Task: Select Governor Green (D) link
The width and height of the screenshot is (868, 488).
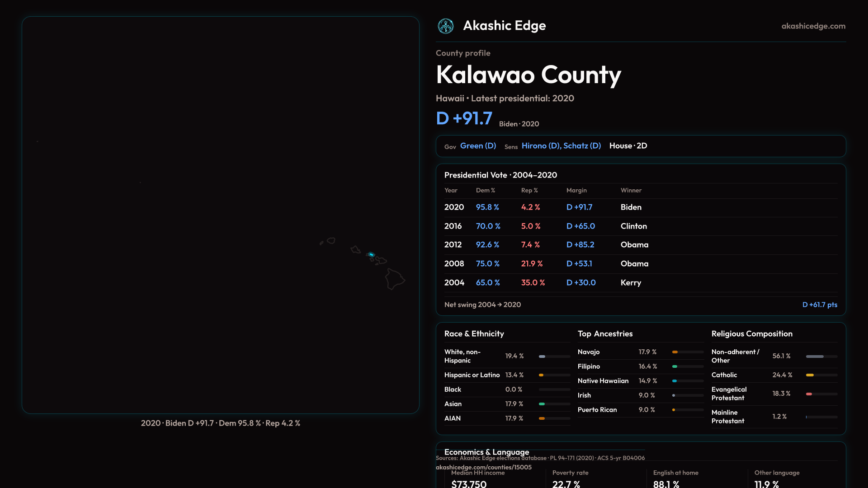Action: click(478, 146)
